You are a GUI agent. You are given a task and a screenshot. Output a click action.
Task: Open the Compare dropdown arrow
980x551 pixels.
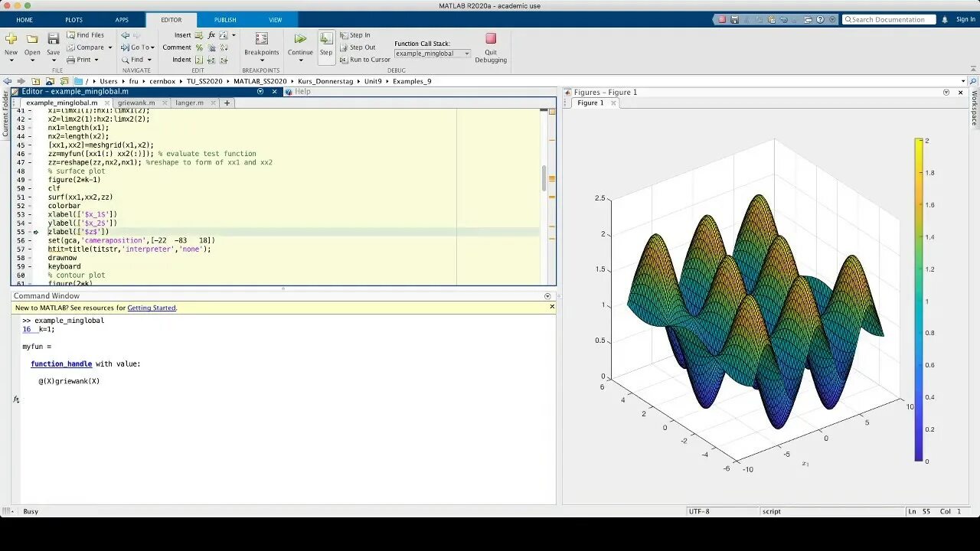(x=109, y=47)
